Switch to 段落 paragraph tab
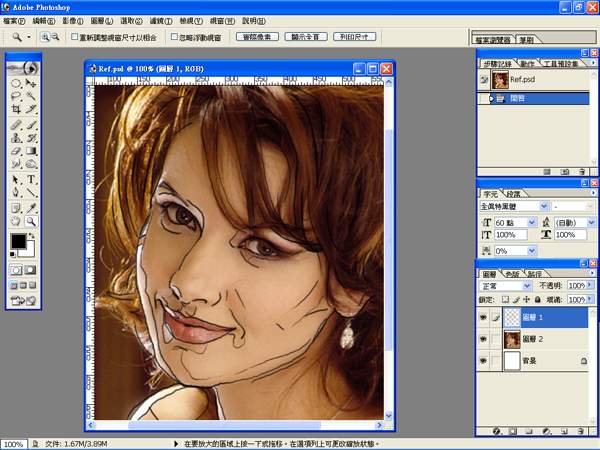600x450 pixels. click(x=514, y=194)
